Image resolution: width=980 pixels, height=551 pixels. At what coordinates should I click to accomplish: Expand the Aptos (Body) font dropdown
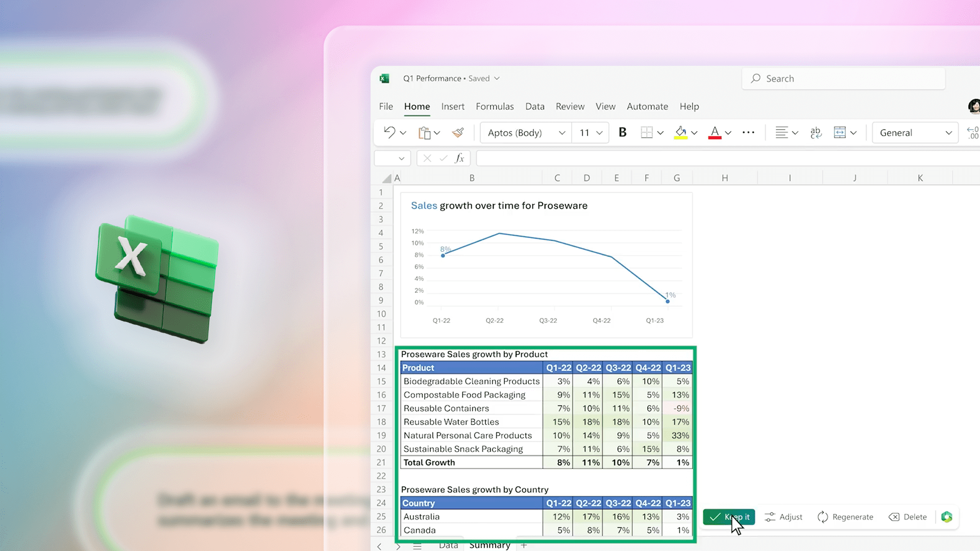(561, 133)
